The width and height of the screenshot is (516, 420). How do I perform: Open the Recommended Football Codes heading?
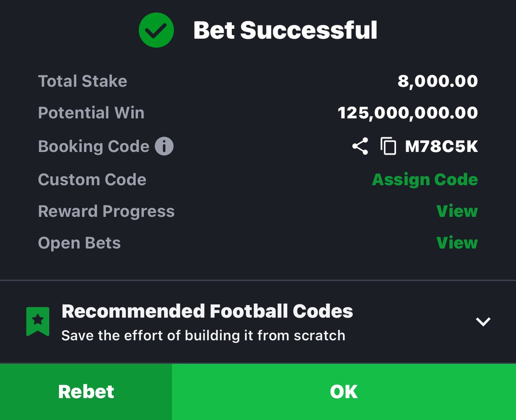207,311
